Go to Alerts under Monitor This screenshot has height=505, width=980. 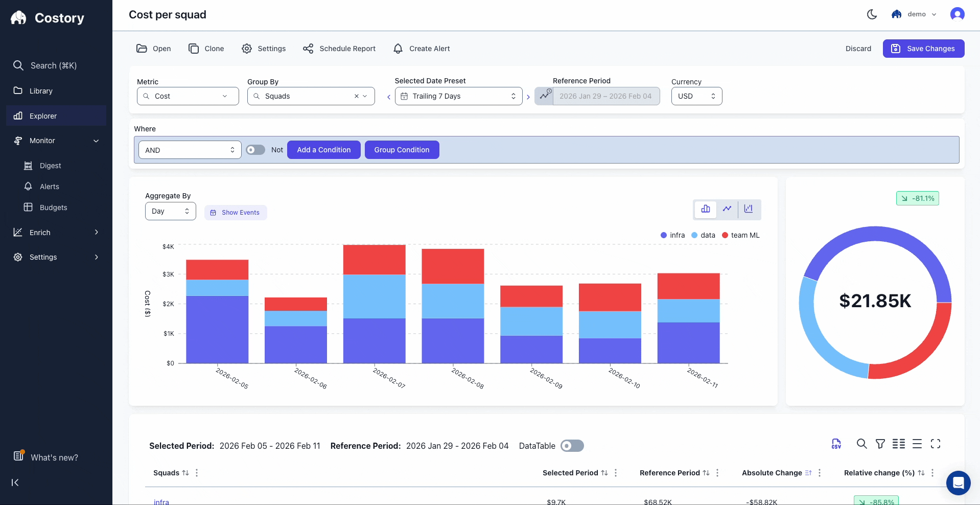(x=50, y=186)
